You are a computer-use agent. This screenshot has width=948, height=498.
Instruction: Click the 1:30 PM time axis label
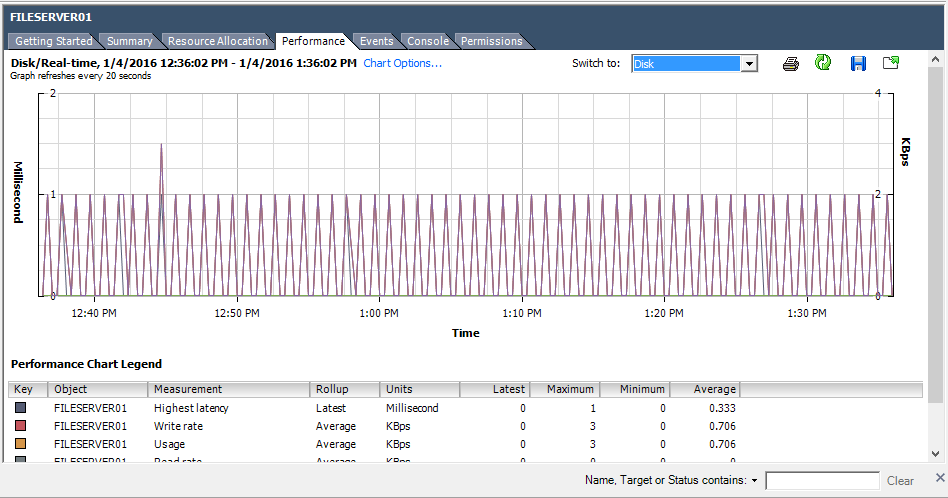point(807,313)
